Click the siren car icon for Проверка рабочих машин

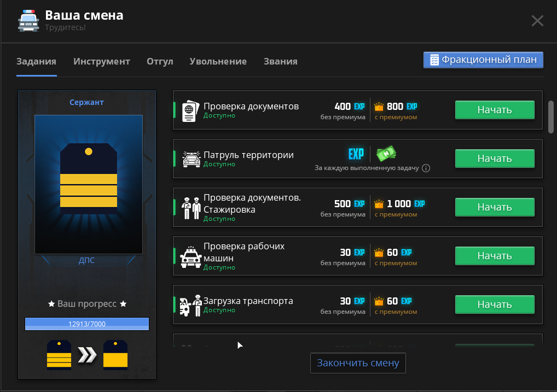(191, 257)
